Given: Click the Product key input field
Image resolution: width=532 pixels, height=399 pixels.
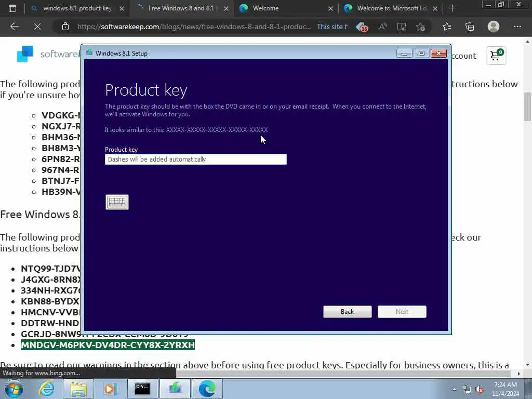Looking at the screenshot, I should click(x=196, y=159).
